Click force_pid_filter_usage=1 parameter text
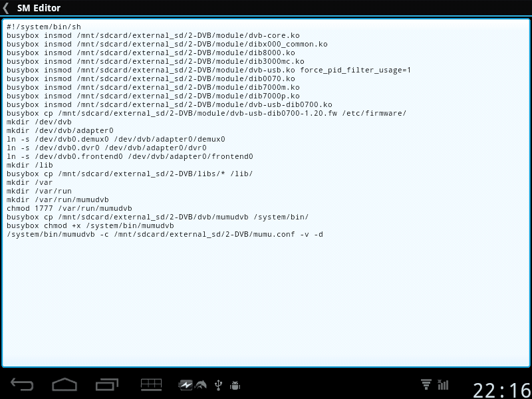Image resolution: width=532 pixels, height=399 pixels. [356, 70]
